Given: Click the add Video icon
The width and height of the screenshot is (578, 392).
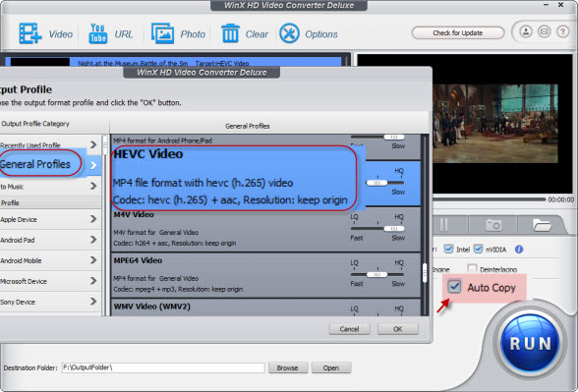Looking at the screenshot, I should pyautogui.click(x=30, y=33).
